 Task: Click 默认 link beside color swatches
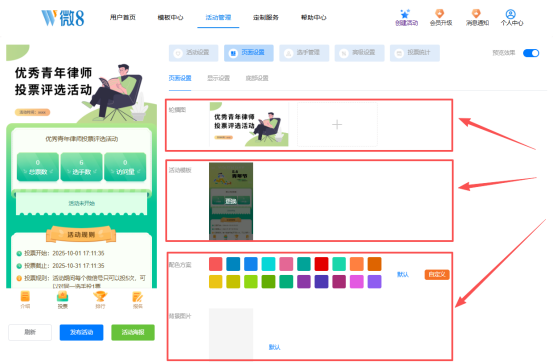[403, 274]
